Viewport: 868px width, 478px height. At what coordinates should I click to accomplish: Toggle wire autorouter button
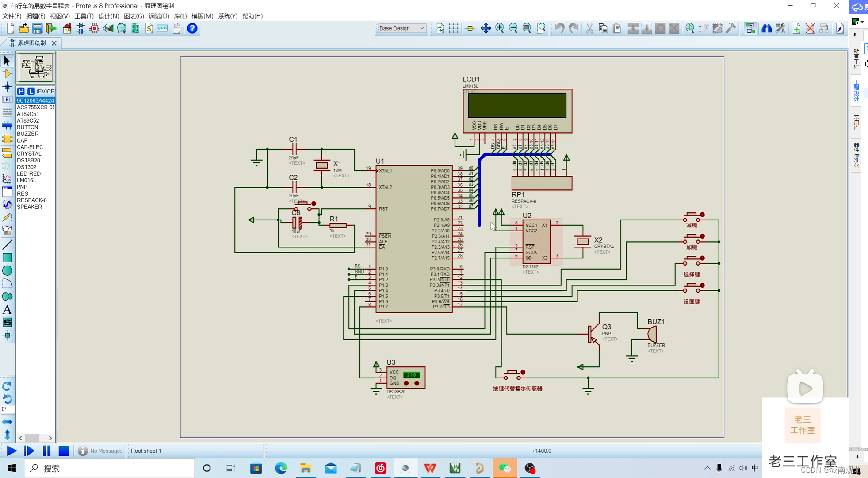[750, 28]
